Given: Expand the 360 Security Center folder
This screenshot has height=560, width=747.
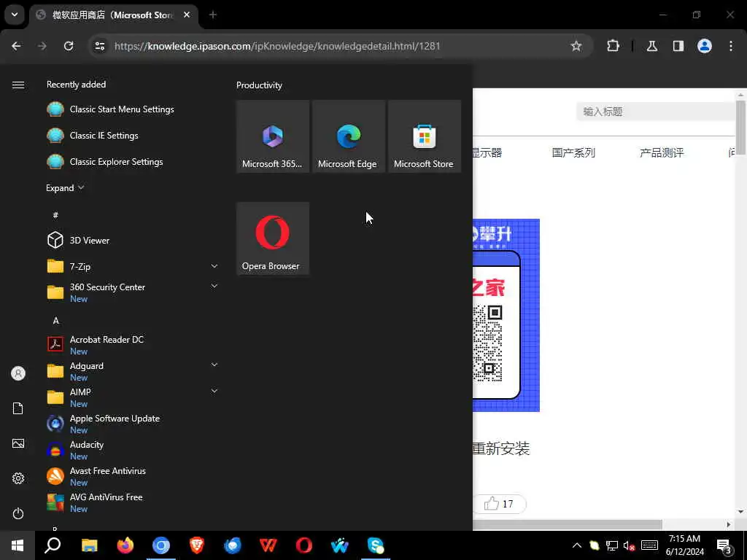Looking at the screenshot, I should pyautogui.click(x=214, y=286).
